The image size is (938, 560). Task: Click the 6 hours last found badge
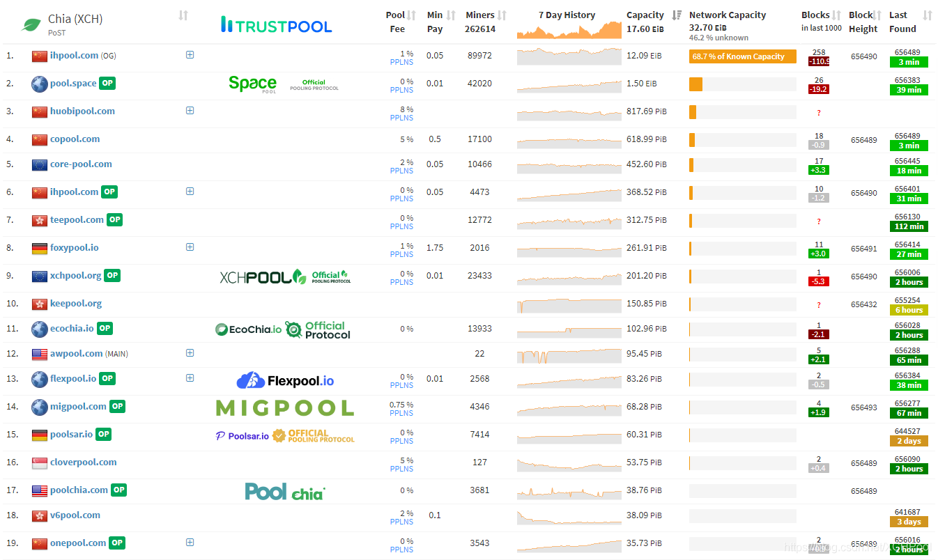click(909, 310)
